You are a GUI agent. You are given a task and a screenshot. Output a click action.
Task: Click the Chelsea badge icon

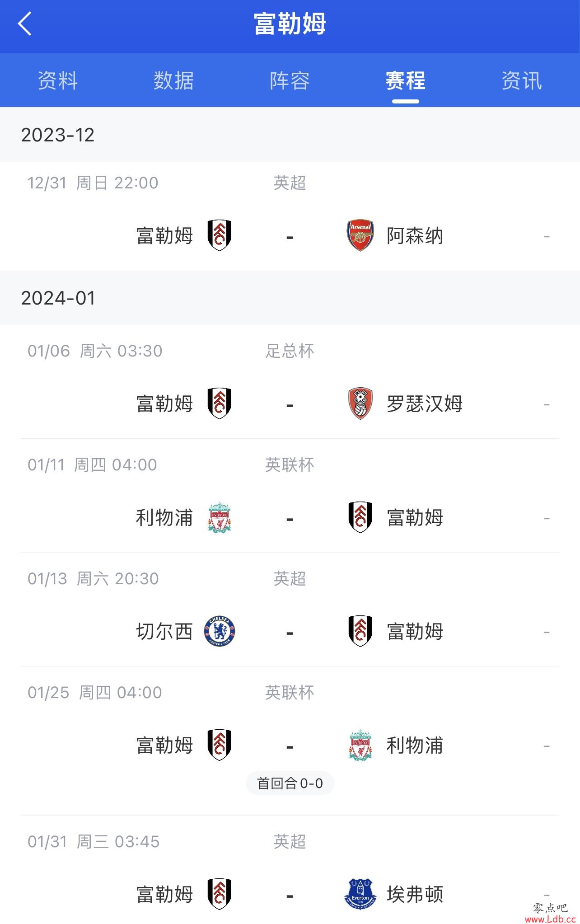pos(220,631)
